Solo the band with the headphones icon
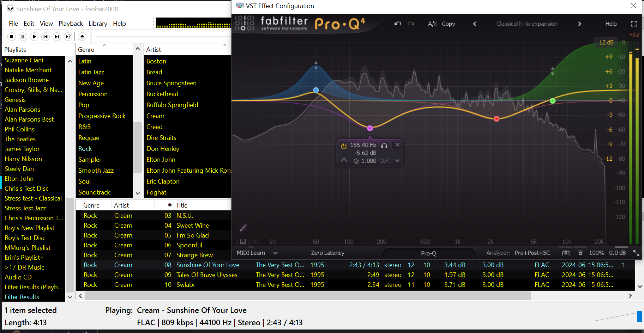 pyautogui.click(x=384, y=145)
